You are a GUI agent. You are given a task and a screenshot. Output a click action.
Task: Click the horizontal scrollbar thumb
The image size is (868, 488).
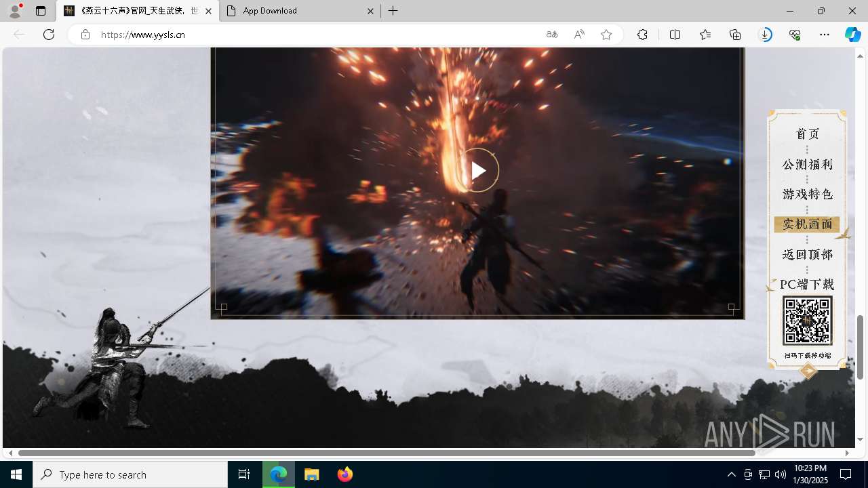tap(387, 453)
